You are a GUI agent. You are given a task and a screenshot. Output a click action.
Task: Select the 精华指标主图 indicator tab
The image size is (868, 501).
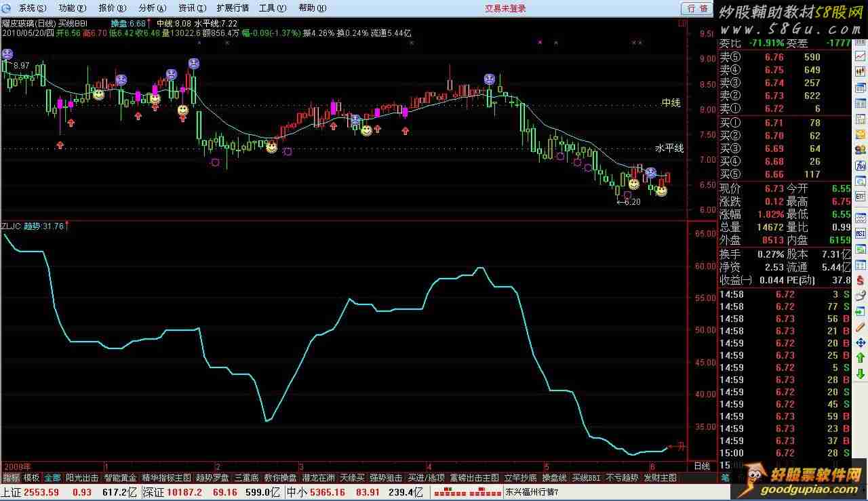167,477
